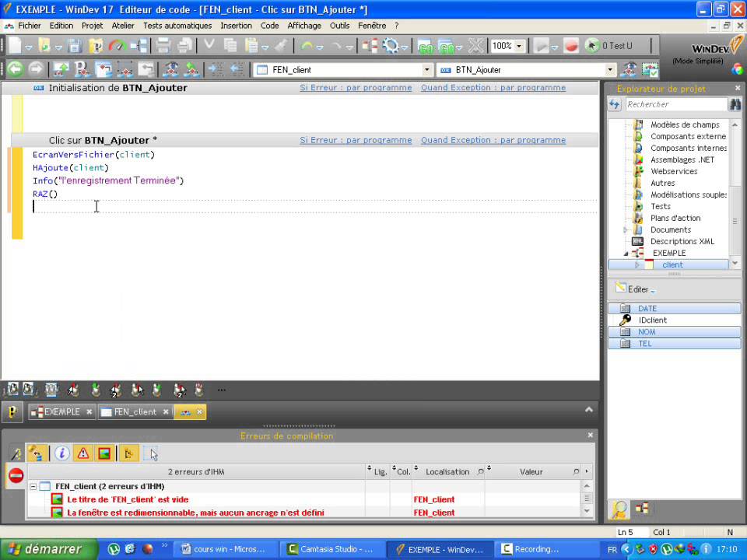Screen dimensions: 747x560
Task: Click in the Rechercher search field
Action: coord(676,104)
